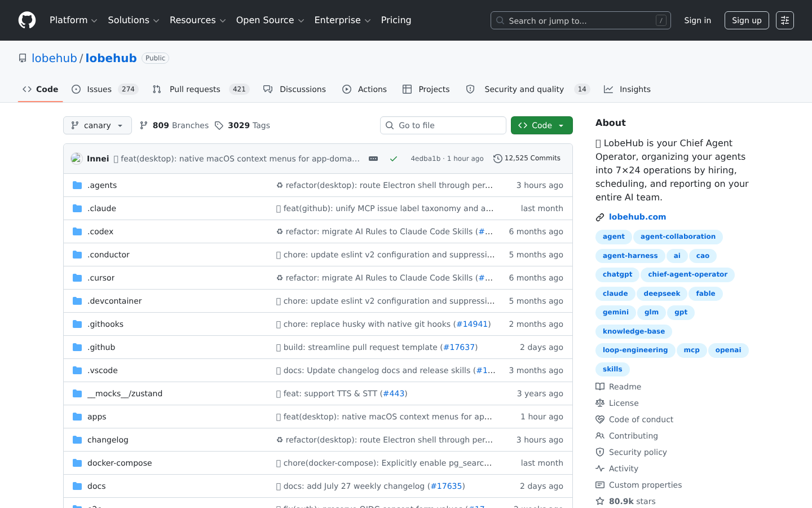
Task: Switch to the Pull requests tab
Action: 201,89
